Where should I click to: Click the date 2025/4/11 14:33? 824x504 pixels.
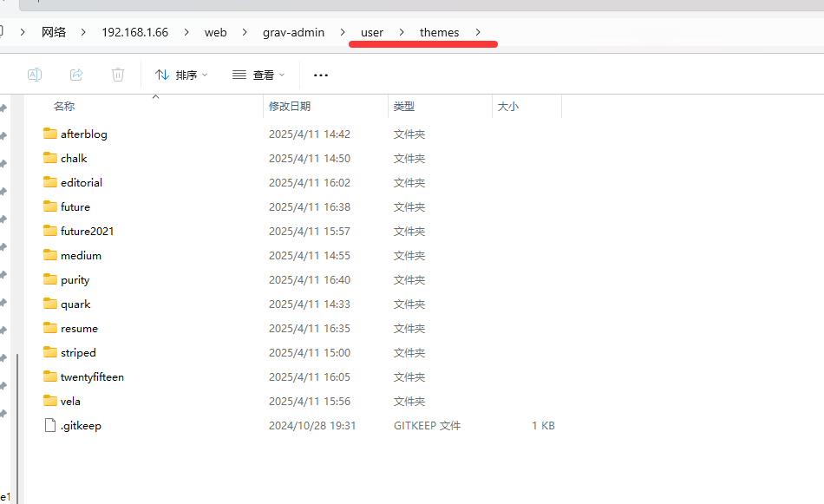pos(310,304)
